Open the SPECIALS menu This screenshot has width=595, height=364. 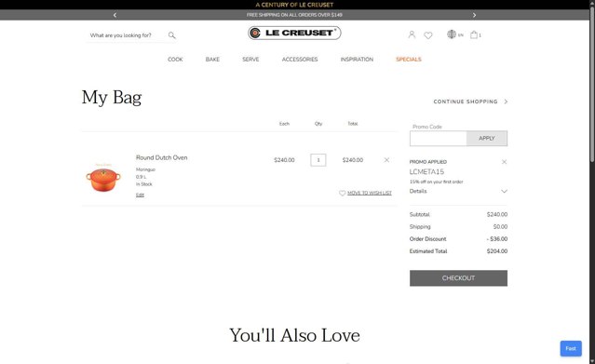pyautogui.click(x=409, y=60)
